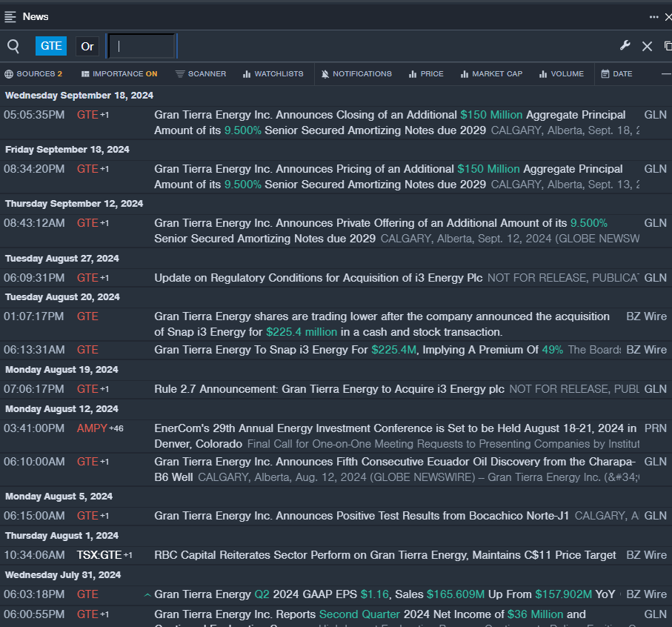Open the Date filter picker

(x=616, y=74)
